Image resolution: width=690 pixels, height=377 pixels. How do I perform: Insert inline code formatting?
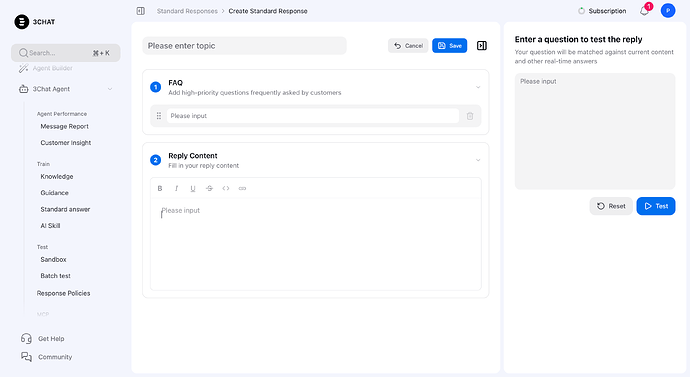pyautogui.click(x=226, y=188)
